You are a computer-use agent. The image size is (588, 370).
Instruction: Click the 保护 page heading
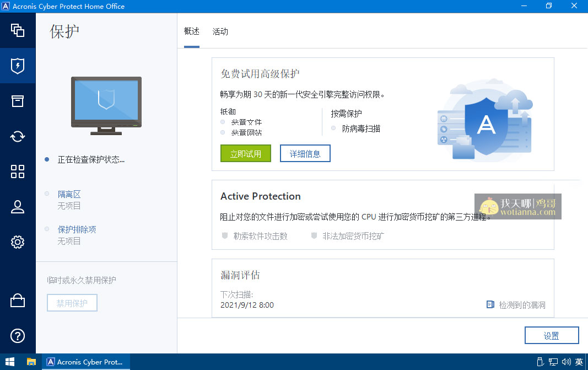pos(64,31)
